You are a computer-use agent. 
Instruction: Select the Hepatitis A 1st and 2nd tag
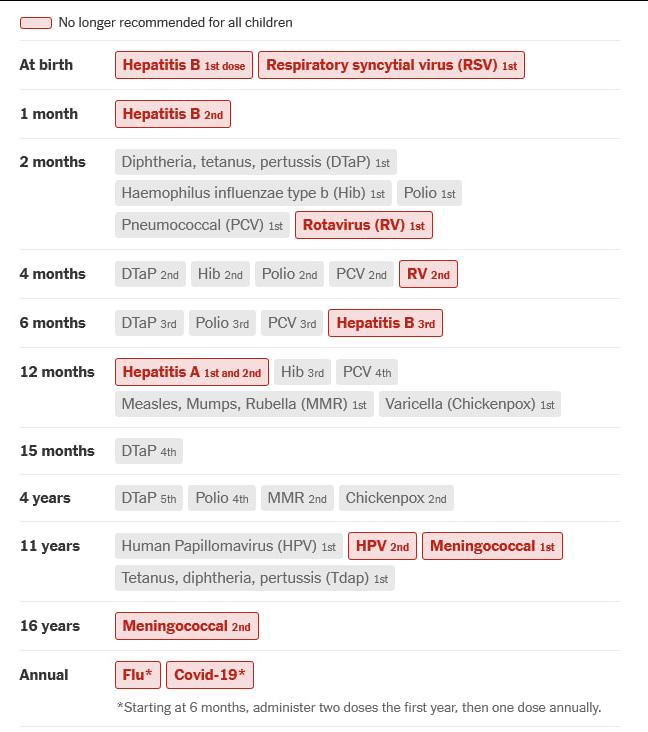pos(192,372)
